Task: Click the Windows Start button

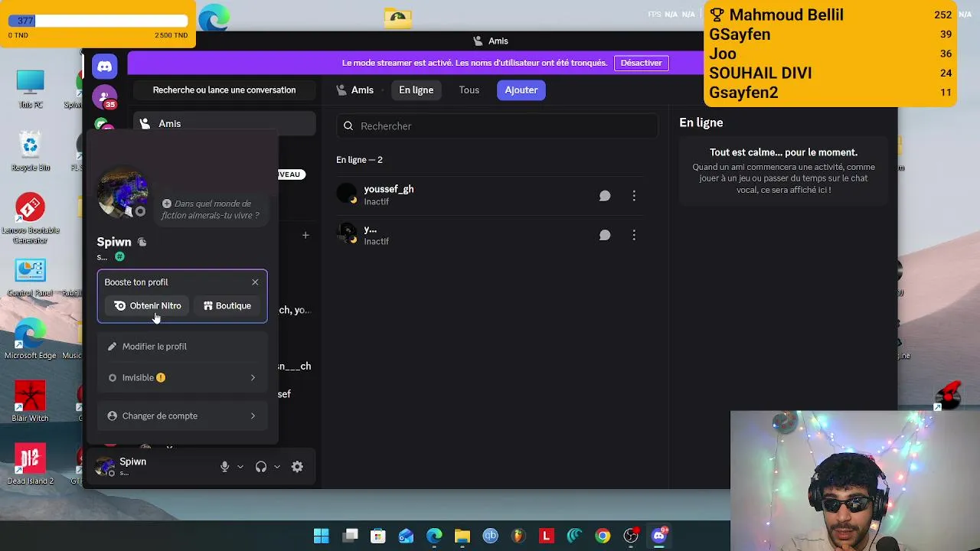Action: click(322, 536)
